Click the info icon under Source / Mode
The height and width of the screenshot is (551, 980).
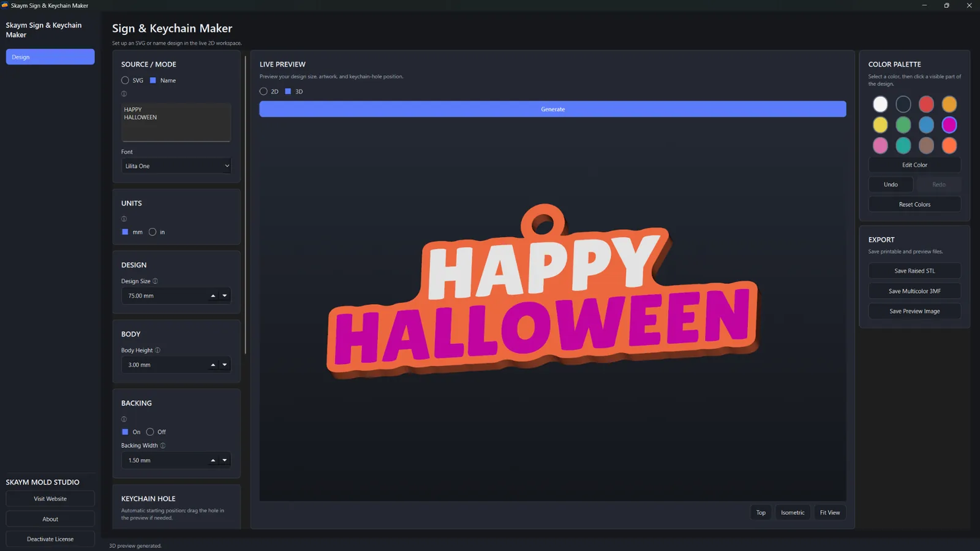coord(124,94)
